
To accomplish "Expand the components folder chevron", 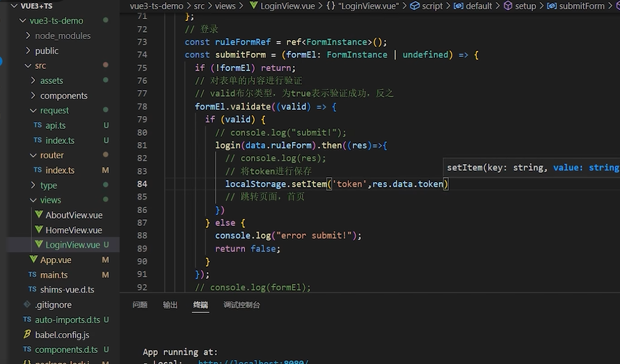I will (x=33, y=96).
